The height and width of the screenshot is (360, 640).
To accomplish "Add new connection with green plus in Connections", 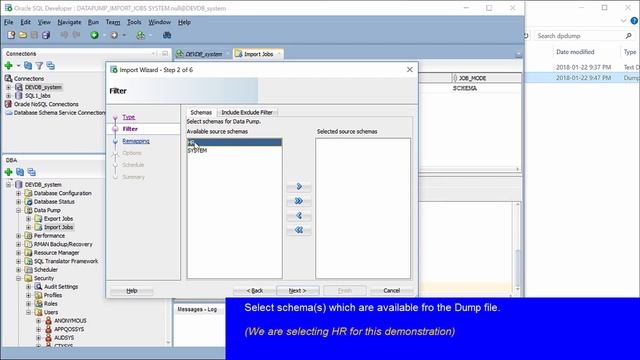I will click(x=9, y=66).
